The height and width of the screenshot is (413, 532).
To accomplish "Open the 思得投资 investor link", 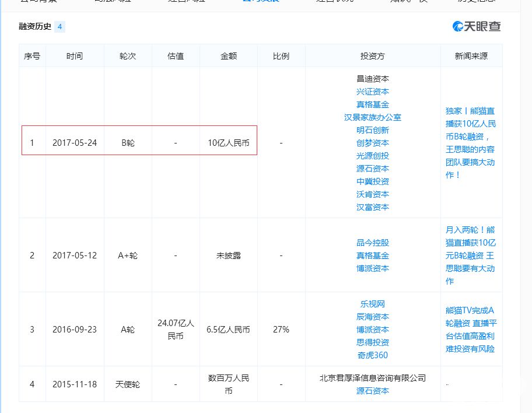I will point(373,343).
